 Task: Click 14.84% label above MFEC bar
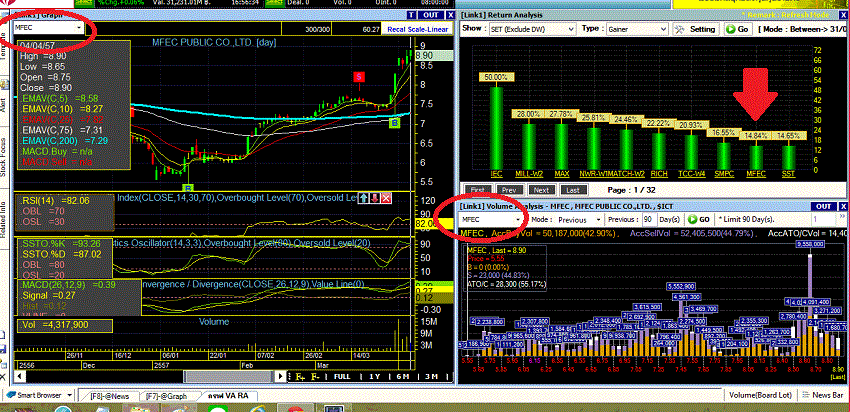[756, 136]
